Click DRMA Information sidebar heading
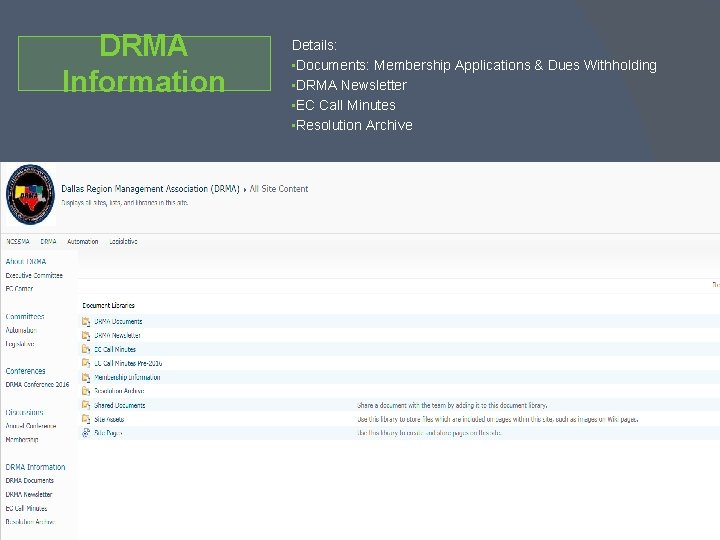720x540 pixels. [x=35, y=467]
